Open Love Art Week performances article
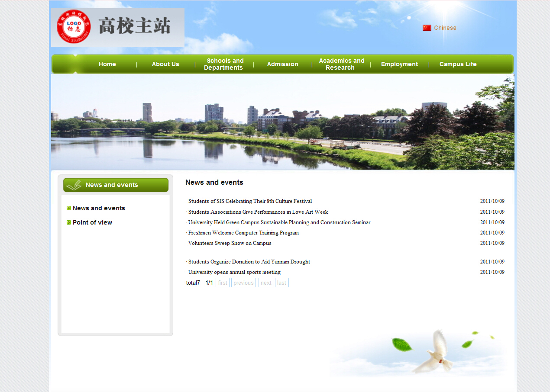The height and width of the screenshot is (392, 550). point(258,212)
